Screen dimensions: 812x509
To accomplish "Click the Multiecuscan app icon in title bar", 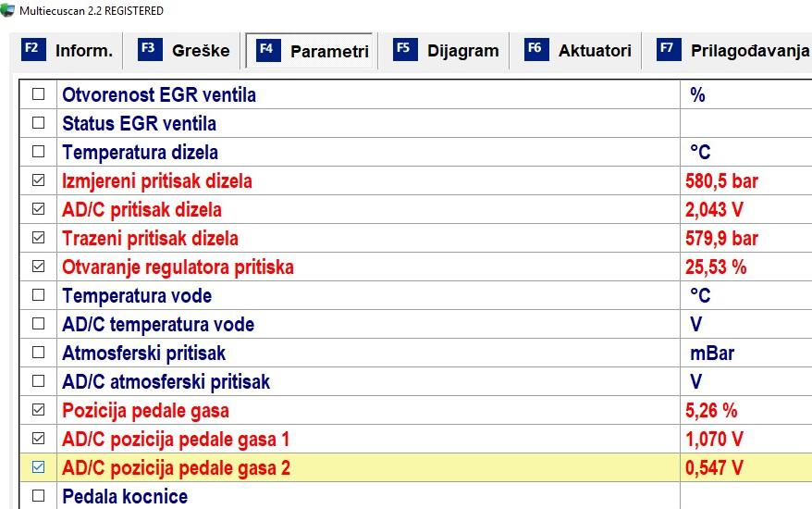I will pos(7,10).
